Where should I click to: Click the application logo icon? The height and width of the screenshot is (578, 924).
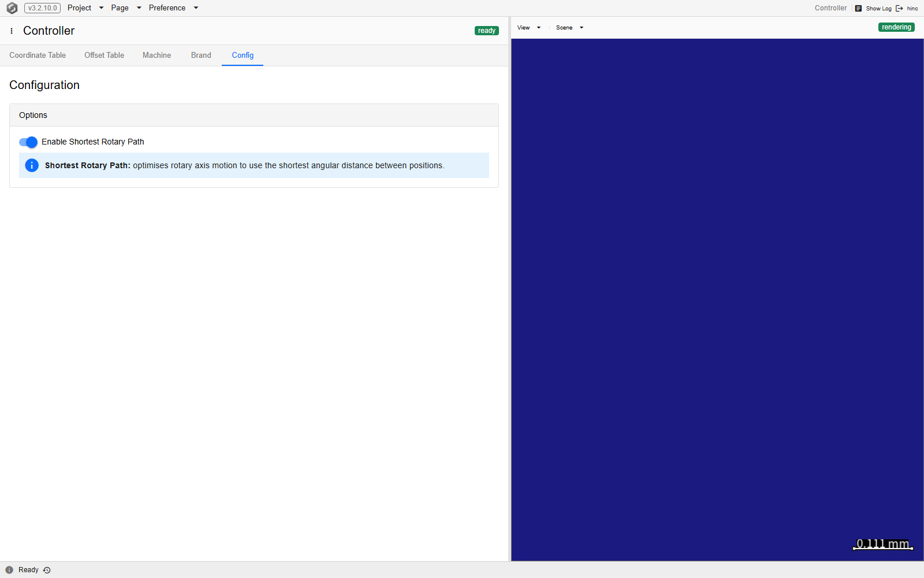pos(12,8)
